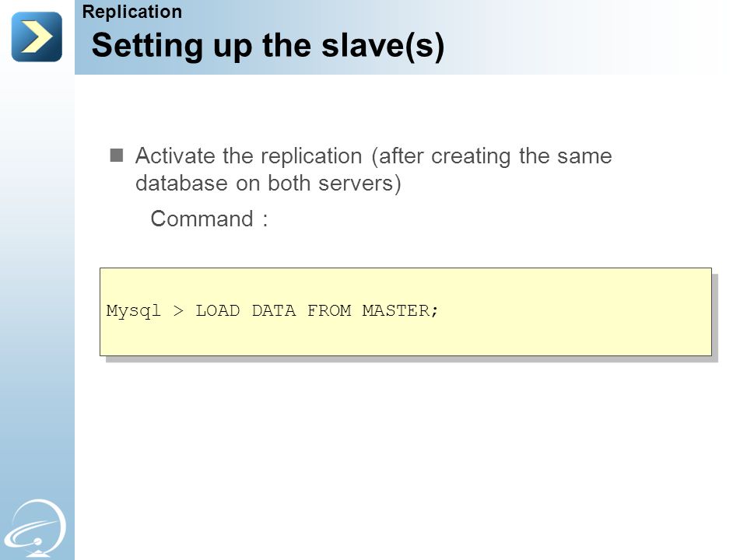Select the gray square bullet marker
This screenshot has width=747, height=560.
click(x=116, y=156)
